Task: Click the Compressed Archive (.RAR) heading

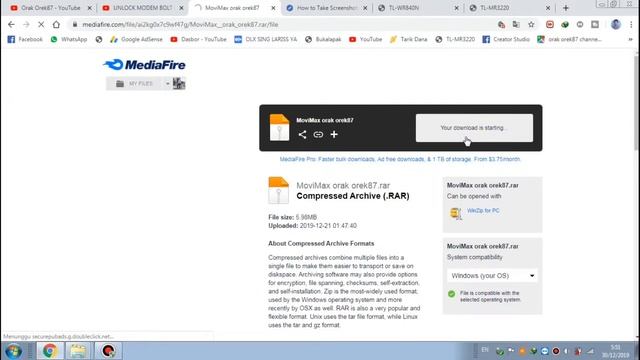Action: click(353, 196)
